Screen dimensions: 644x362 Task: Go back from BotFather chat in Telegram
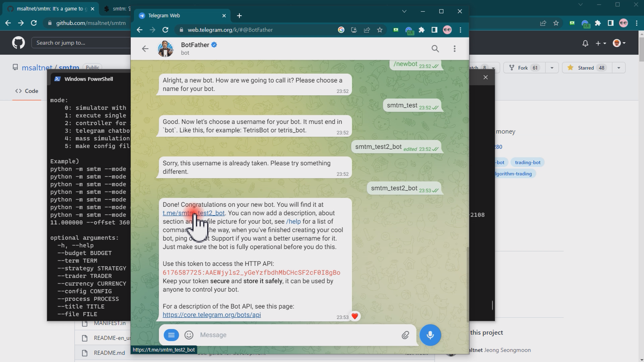[145, 49]
